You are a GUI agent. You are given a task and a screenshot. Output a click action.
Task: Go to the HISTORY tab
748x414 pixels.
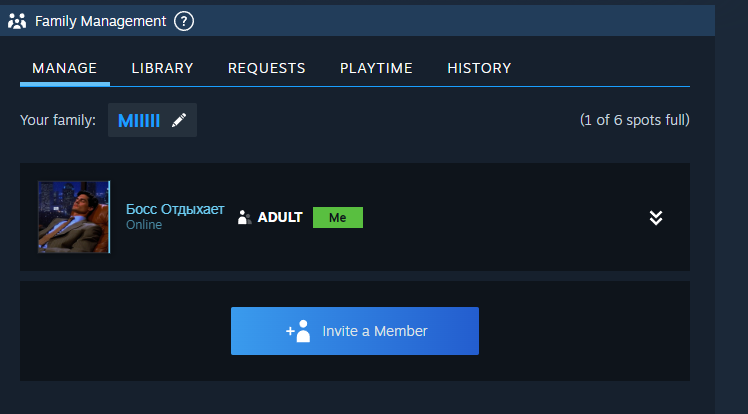point(479,68)
